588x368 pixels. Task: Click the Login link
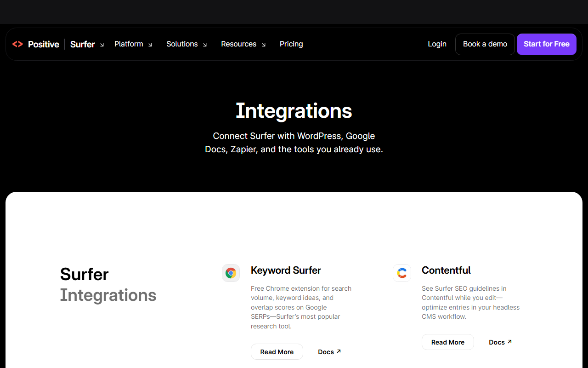[x=437, y=44]
